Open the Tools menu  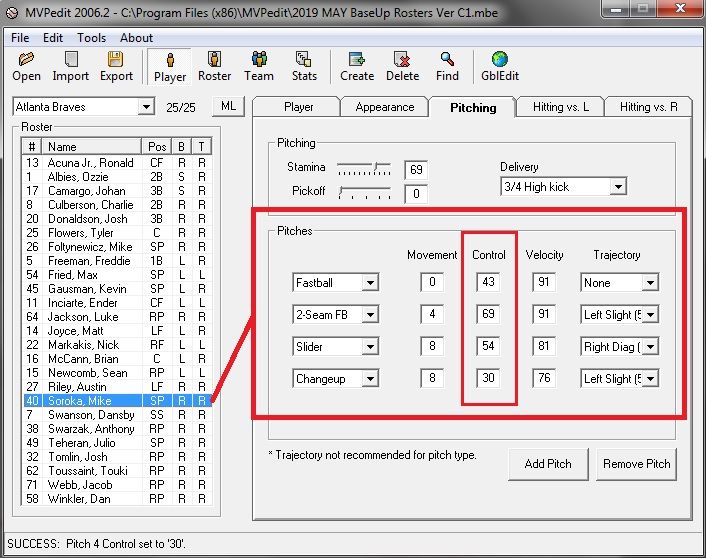pos(91,38)
